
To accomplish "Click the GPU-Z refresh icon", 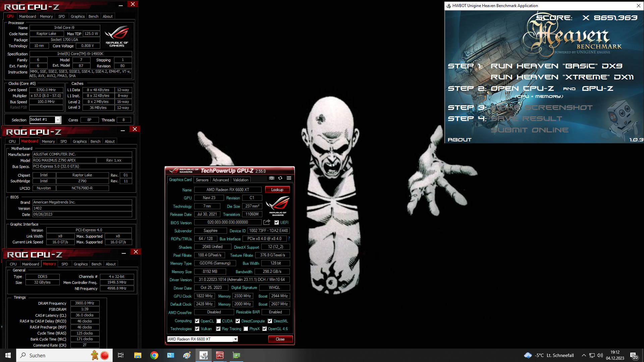I will [x=280, y=178].
